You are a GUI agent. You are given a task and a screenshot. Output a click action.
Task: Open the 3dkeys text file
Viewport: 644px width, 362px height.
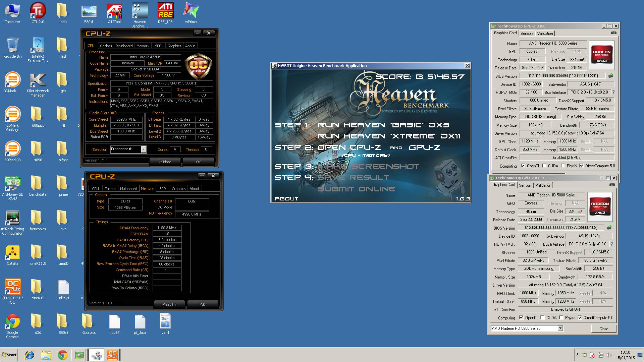(x=63, y=290)
